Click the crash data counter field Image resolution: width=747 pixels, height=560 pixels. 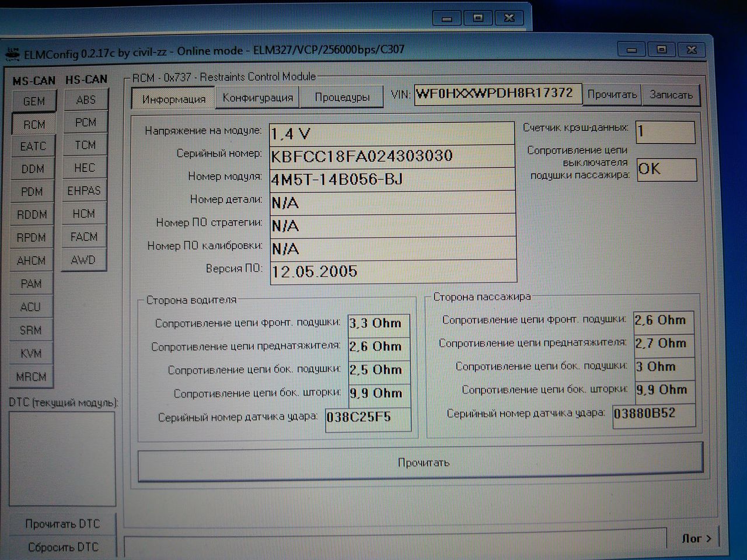pyautogui.click(x=665, y=132)
